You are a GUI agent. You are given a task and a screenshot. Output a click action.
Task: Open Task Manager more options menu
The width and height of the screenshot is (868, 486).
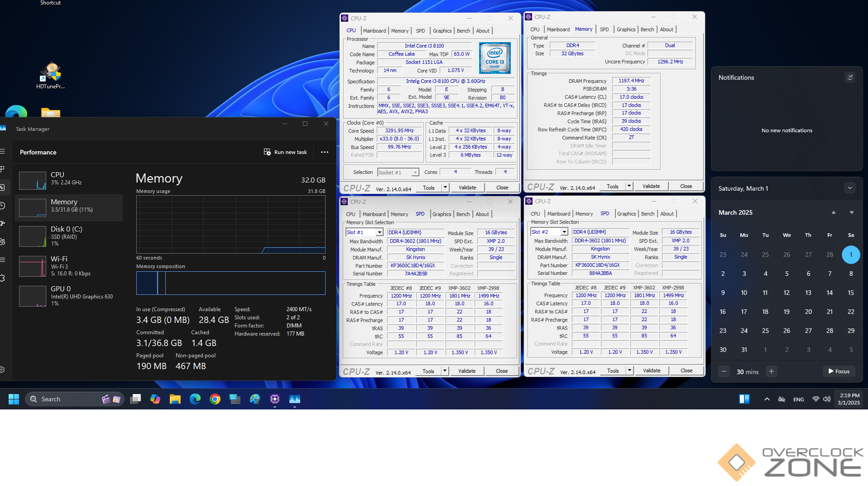(x=324, y=152)
